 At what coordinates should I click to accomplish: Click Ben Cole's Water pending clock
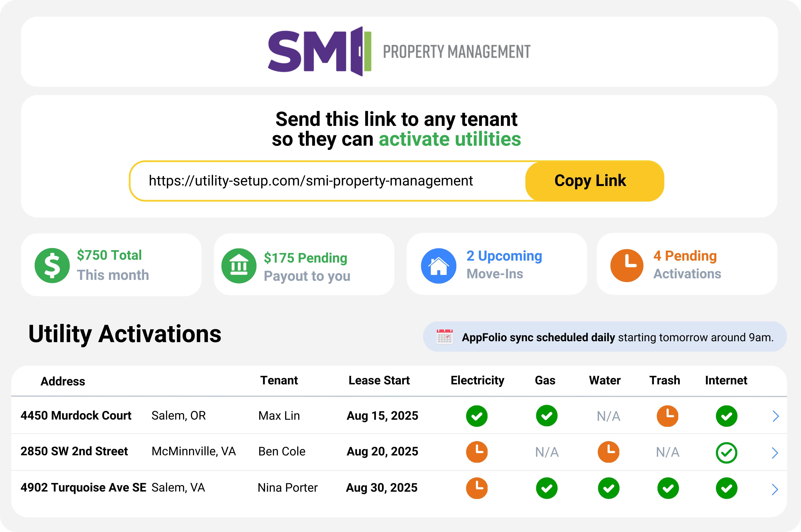click(608, 452)
